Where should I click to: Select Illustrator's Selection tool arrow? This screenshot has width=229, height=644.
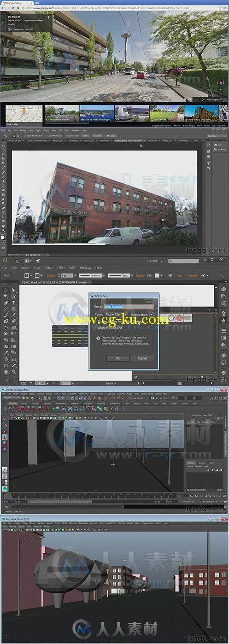pyautogui.click(x=6, y=290)
